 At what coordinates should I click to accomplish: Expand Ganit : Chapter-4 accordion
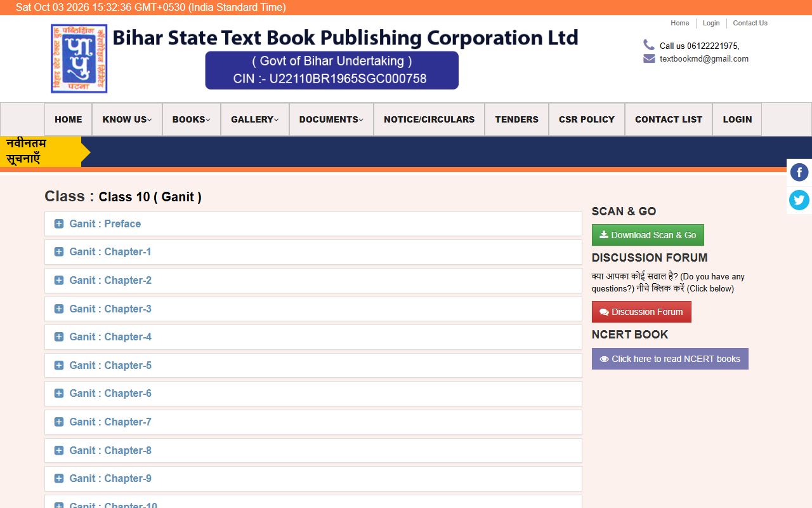coord(313,337)
